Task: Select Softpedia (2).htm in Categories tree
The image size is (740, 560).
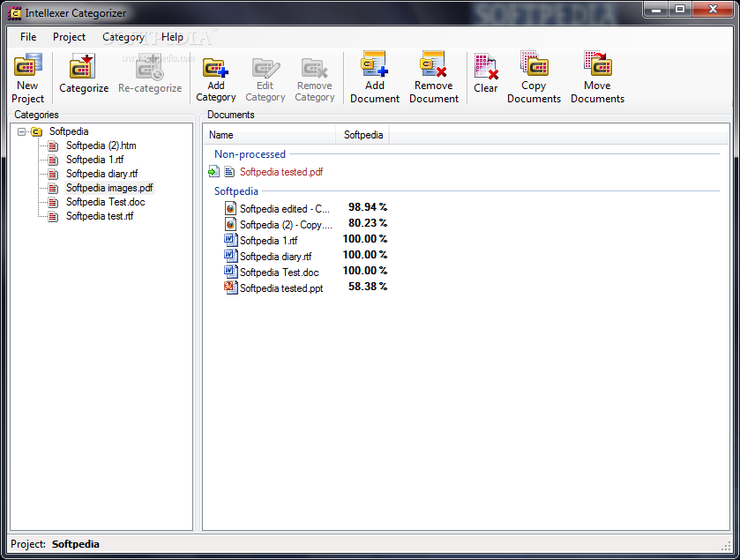Action: click(x=101, y=146)
